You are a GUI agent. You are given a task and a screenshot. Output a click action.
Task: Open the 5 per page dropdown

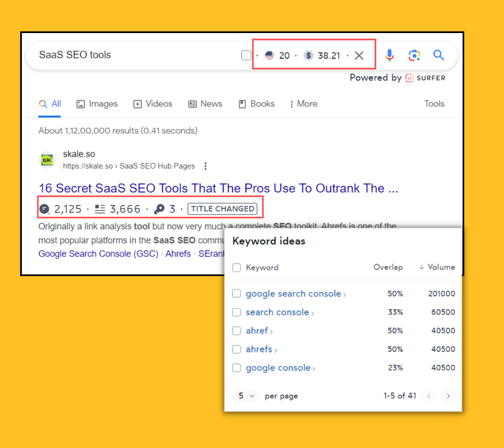[x=246, y=396]
